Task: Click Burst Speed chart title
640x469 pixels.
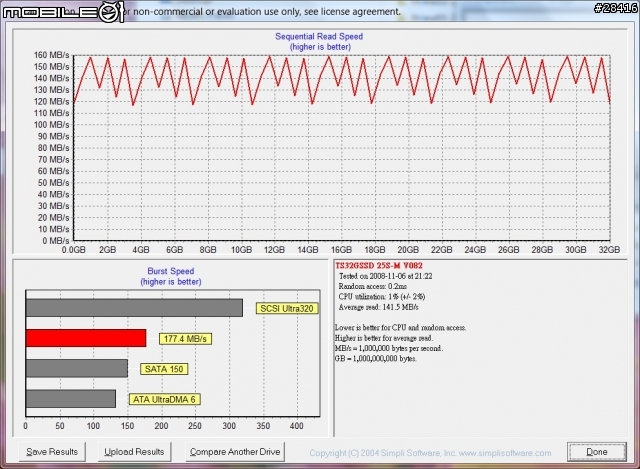Action: (x=171, y=271)
